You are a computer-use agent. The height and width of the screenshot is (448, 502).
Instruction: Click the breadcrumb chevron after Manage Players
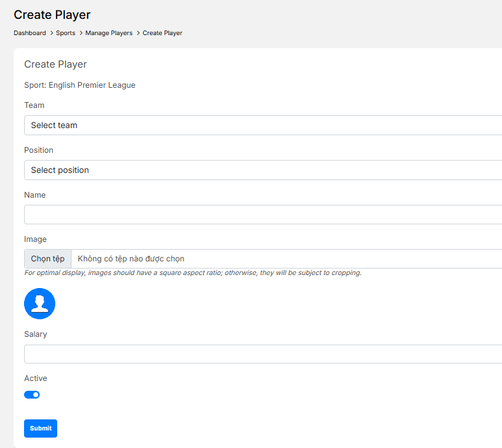[138, 33]
